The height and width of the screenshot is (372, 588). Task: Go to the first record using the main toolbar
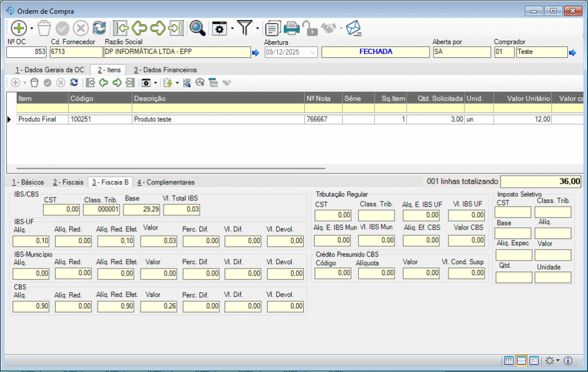121,28
